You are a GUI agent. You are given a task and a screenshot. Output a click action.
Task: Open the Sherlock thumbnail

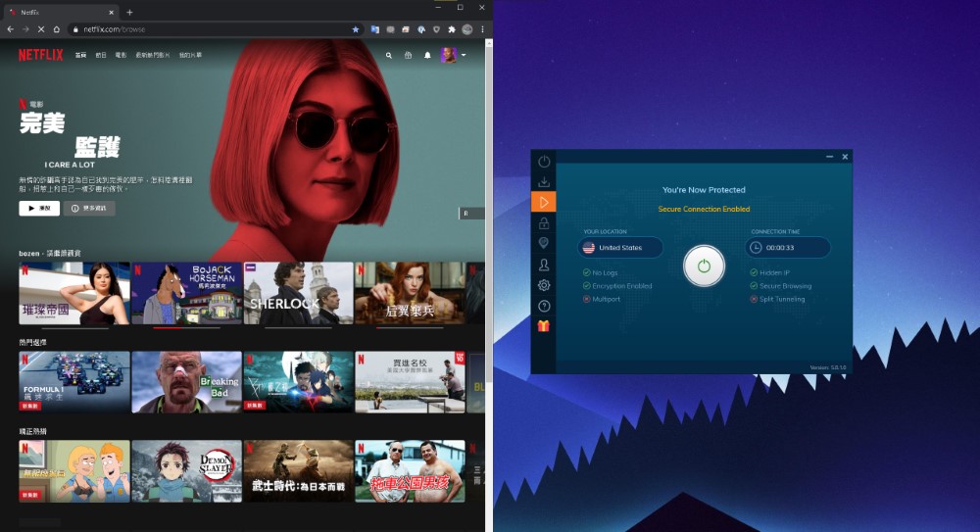(x=298, y=293)
